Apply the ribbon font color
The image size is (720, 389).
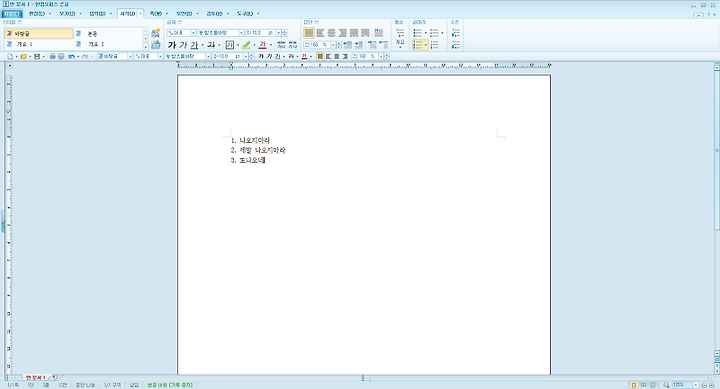pos(262,45)
